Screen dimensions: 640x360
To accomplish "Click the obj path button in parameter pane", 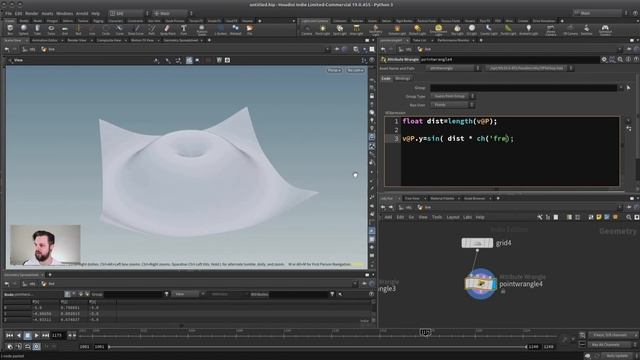I will [406, 49].
